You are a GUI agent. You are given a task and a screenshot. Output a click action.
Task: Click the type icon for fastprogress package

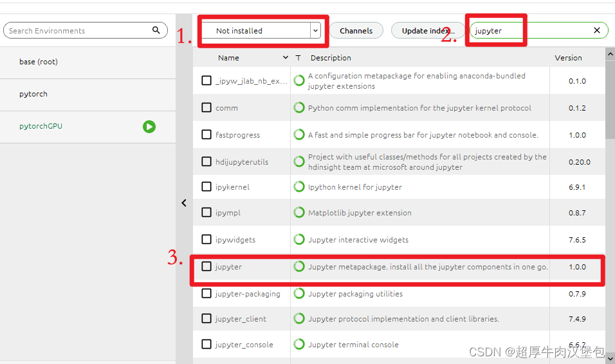299,134
